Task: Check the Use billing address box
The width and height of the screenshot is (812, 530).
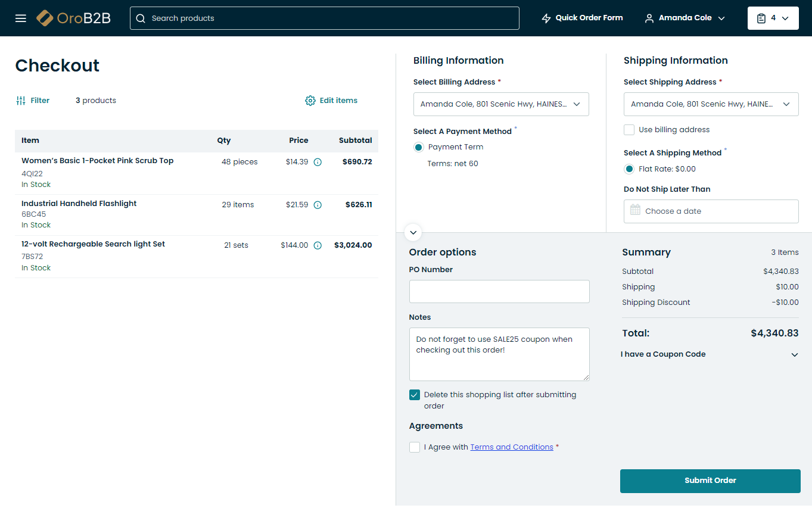Action: point(629,130)
